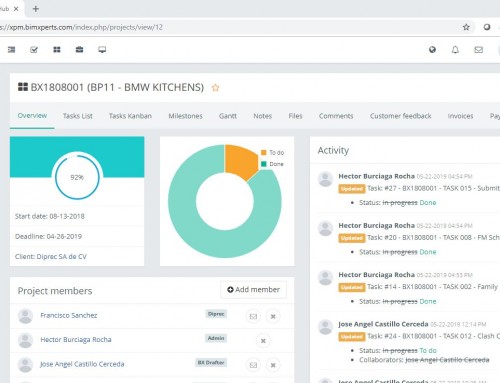
Task: Open Francisco Sanchez profile link
Action: pyautogui.click(x=69, y=315)
